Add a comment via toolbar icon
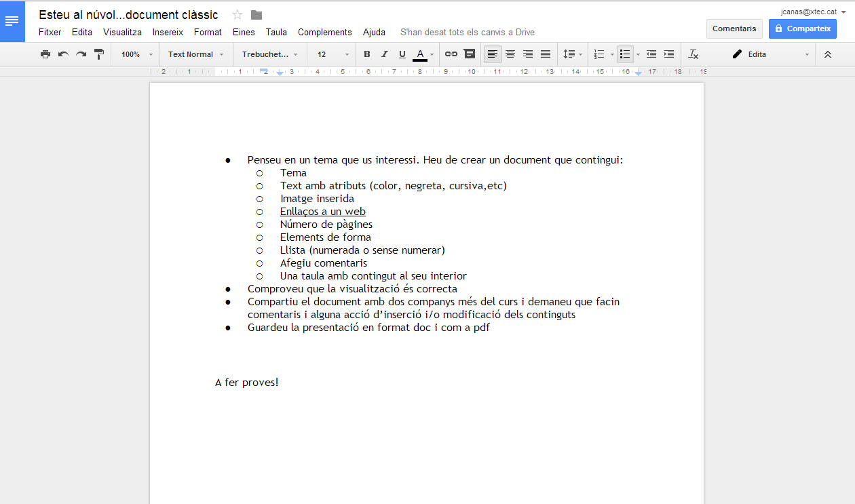 470,54
